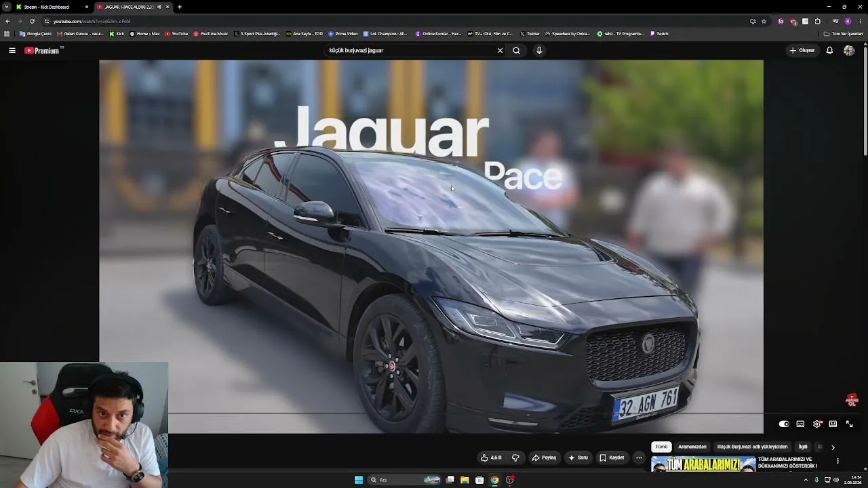Image resolution: width=868 pixels, height=488 pixels.
Task: Dislike the video with thumbs down
Action: (515, 457)
